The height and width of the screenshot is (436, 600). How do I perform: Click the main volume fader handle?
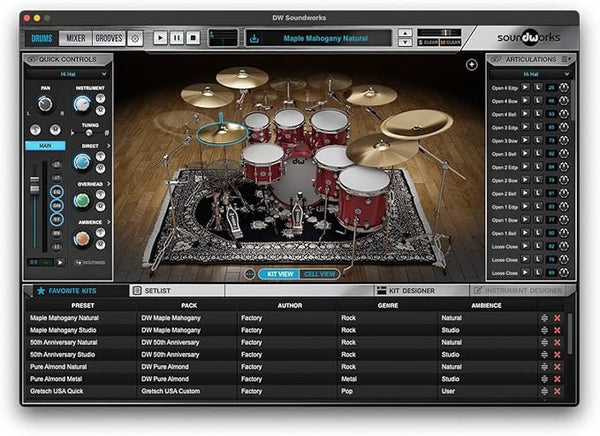coord(34,184)
